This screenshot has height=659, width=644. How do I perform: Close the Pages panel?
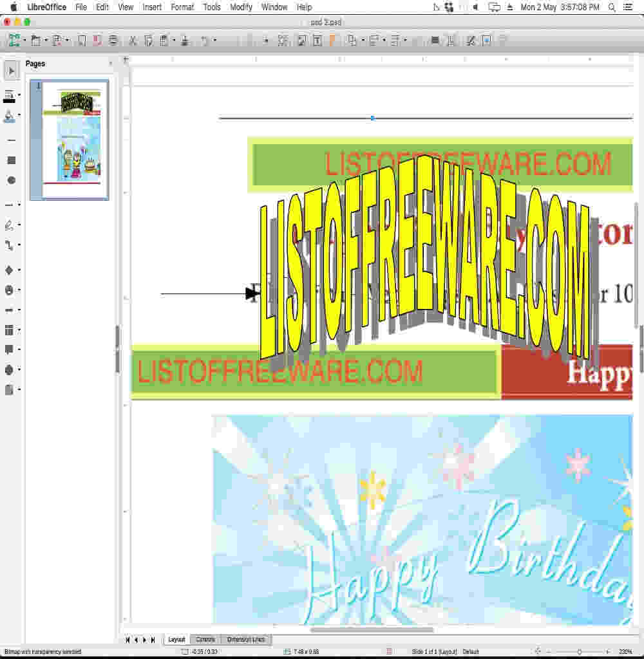click(x=111, y=64)
